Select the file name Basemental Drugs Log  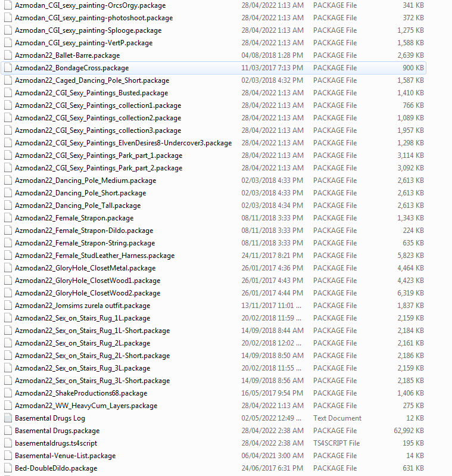pos(50,418)
